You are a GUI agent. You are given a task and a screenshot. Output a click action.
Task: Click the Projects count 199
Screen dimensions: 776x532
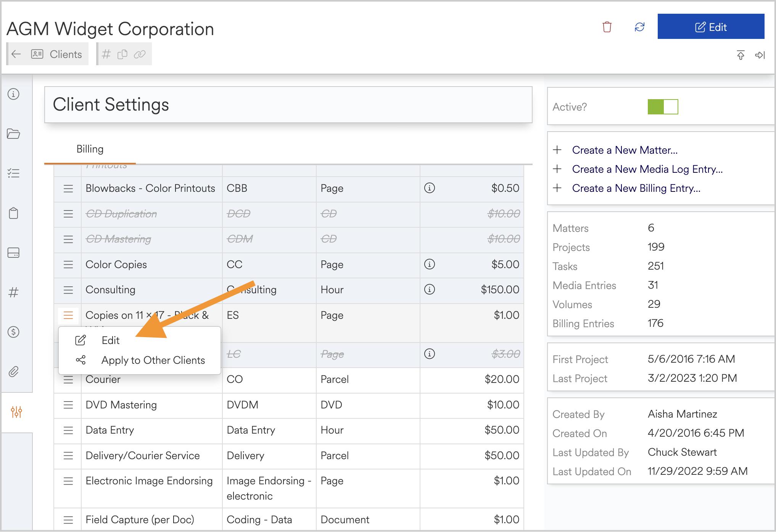tap(656, 247)
